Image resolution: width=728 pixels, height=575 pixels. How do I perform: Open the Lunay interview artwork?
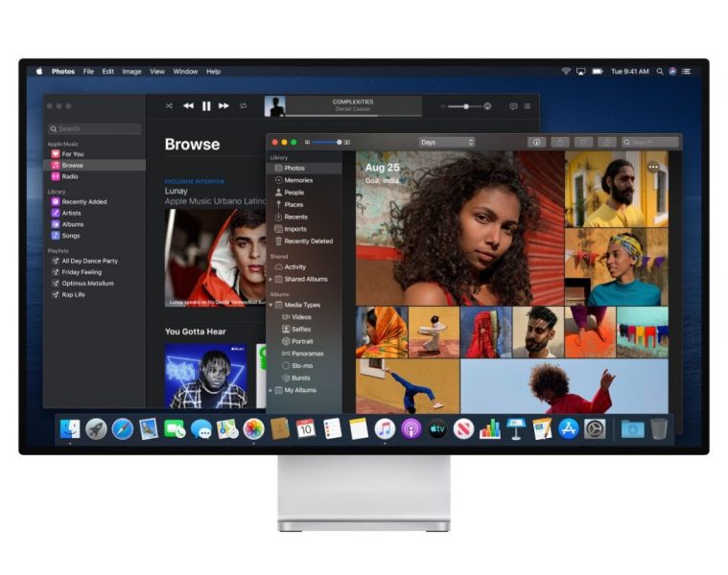[x=216, y=258]
